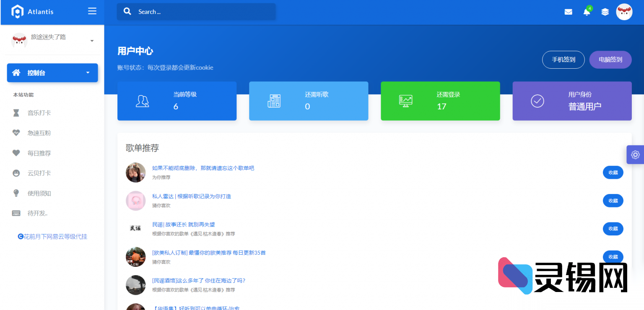The image size is (644, 310).
Task: Open 使用须知 via its lightbulb icon
Action: (x=16, y=193)
